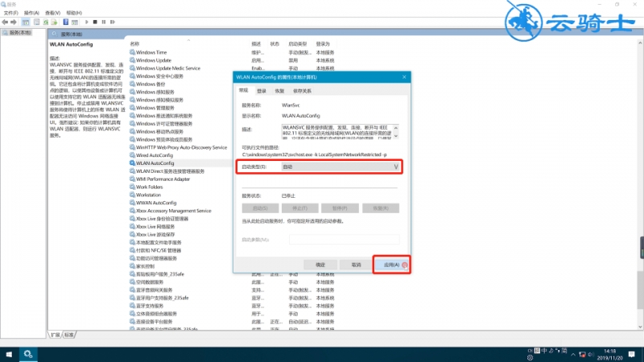Select WinHTTP Web Proxy Auto-Discovery Service
The height and width of the screenshot is (362, 644).
click(180, 147)
